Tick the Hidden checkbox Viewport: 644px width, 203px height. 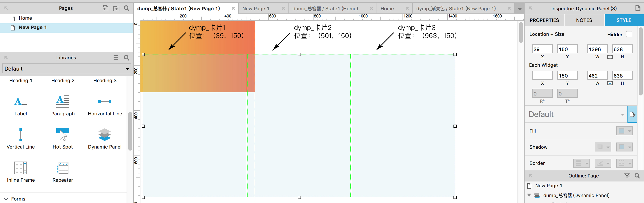pyautogui.click(x=629, y=34)
